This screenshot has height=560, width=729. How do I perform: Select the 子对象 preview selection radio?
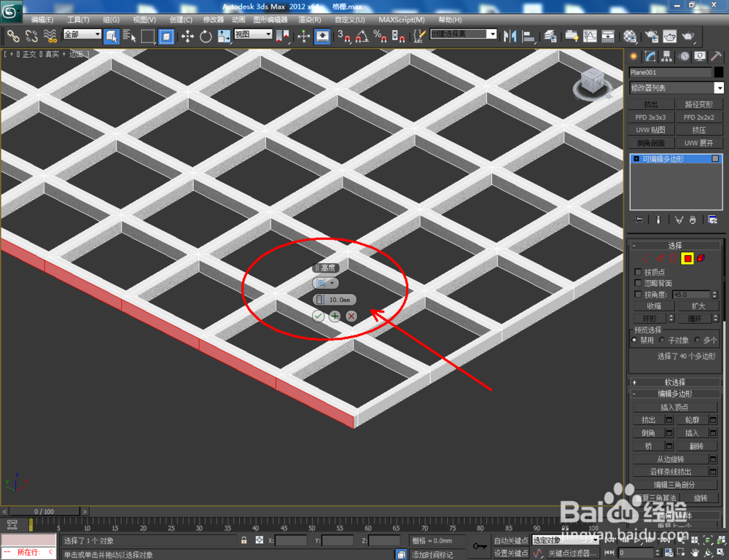coord(662,340)
